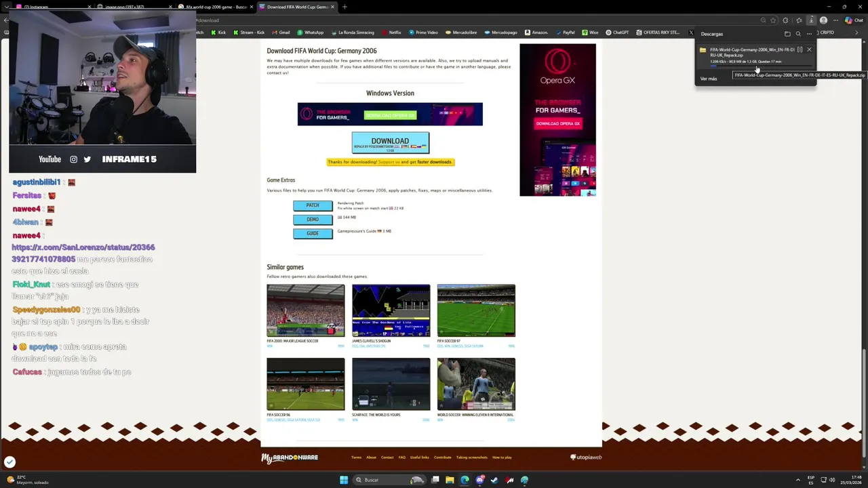Viewport: 868px width, 488px height.
Task: Open the ChatGPT bookmark
Action: (x=618, y=33)
